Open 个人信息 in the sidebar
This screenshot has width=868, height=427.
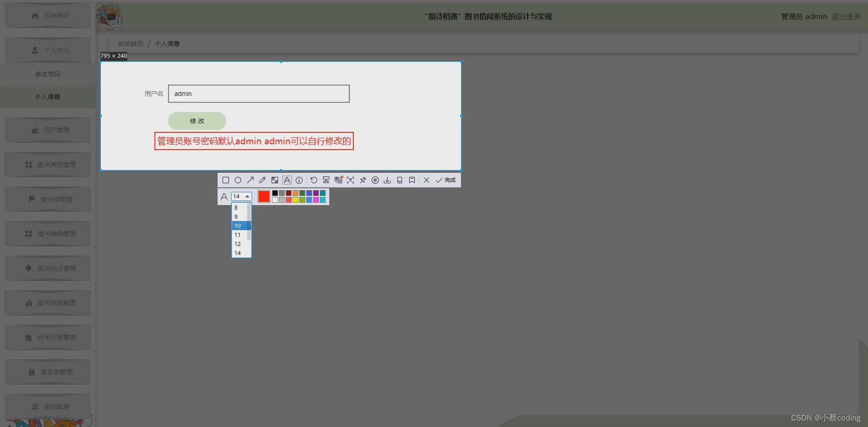click(x=48, y=97)
